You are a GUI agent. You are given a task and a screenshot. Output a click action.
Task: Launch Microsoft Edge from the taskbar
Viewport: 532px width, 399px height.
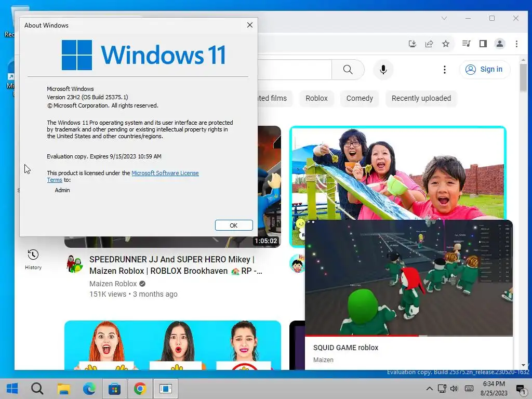(89, 389)
